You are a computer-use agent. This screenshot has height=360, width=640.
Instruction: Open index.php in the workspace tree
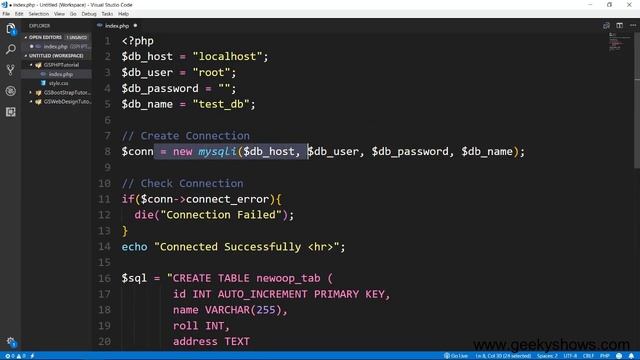(56, 74)
